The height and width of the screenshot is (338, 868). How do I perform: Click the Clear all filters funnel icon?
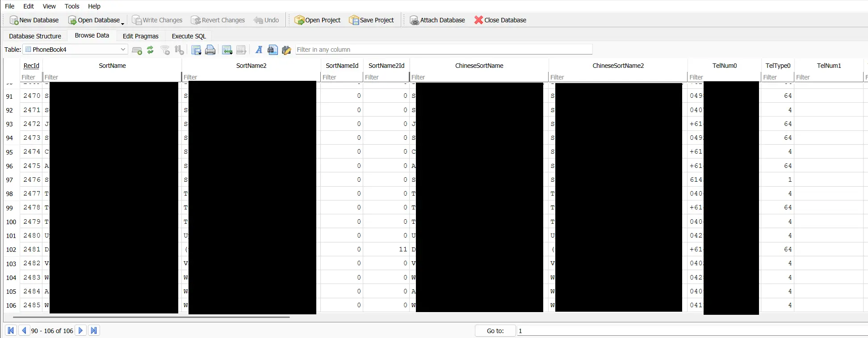point(165,50)
